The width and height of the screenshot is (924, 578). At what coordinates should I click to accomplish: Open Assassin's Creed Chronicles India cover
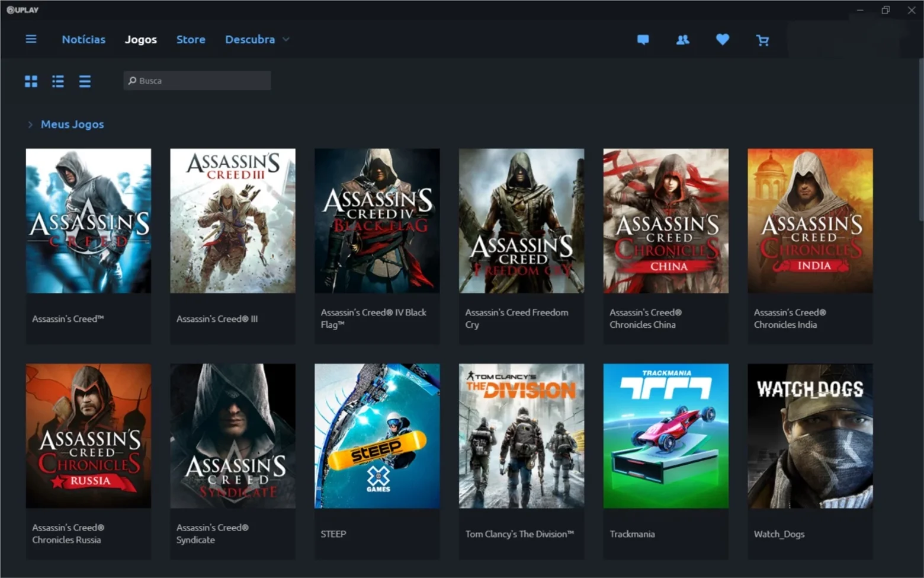click(810, 221)
